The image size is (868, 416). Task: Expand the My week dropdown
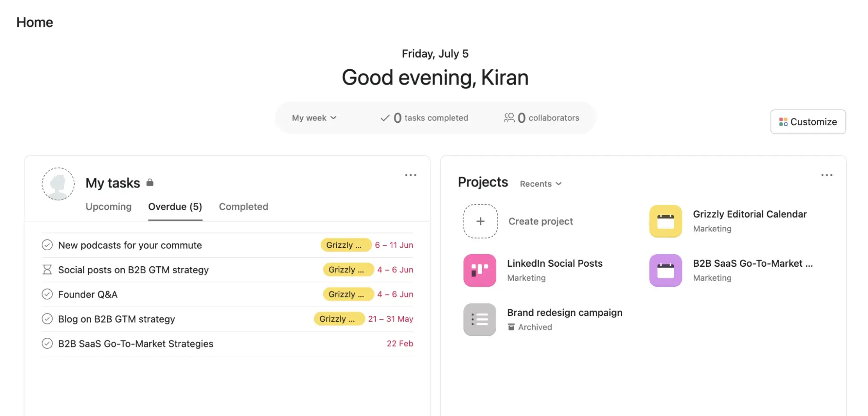point(314,118)
